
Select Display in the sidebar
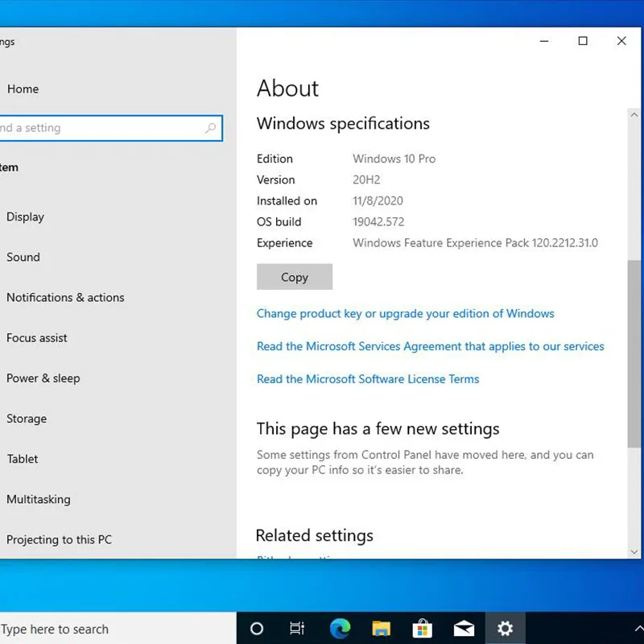(25, 217)
